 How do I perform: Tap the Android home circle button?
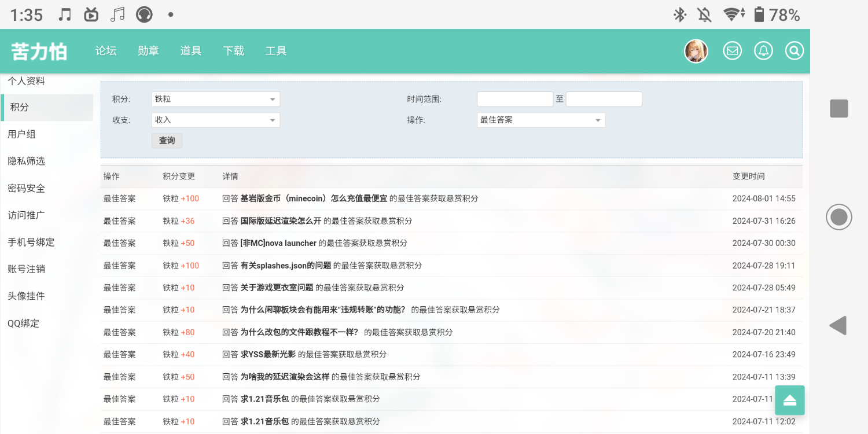pos(839,217)
